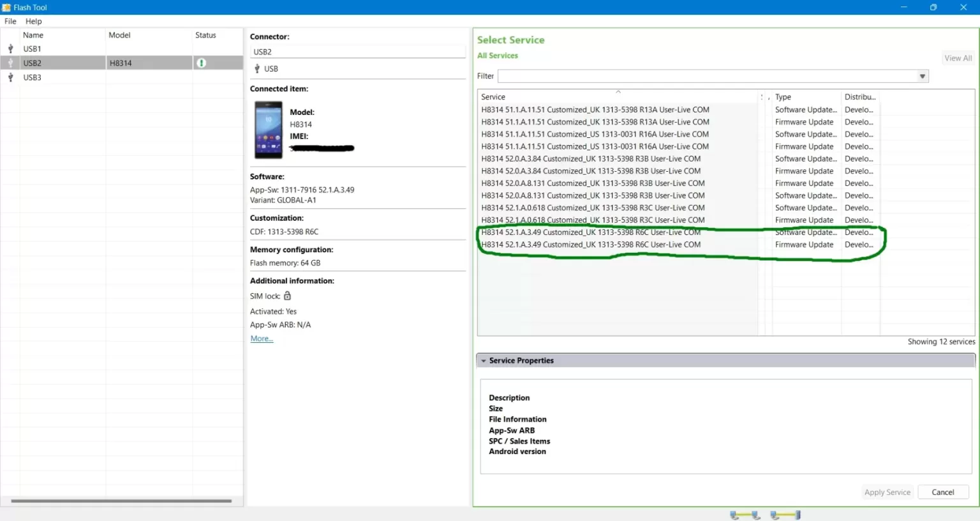This screenshot has width=980, height=521.
Task: Click the Connector field showing USB2
Action: (358, 52)
